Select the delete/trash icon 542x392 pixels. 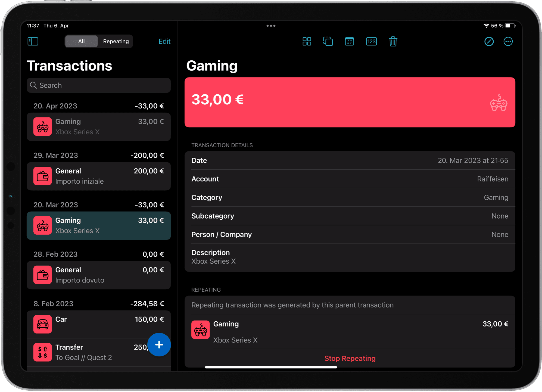[x=393, y=41]
